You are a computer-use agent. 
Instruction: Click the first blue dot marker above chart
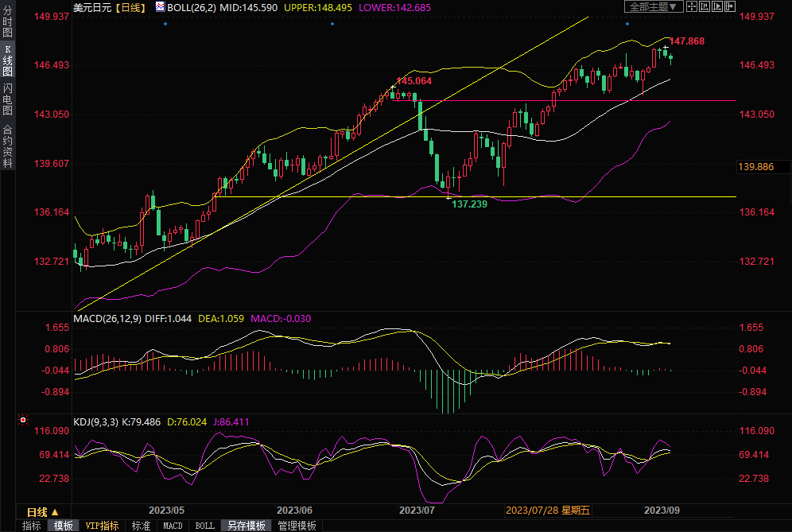[x=165, y=24]
